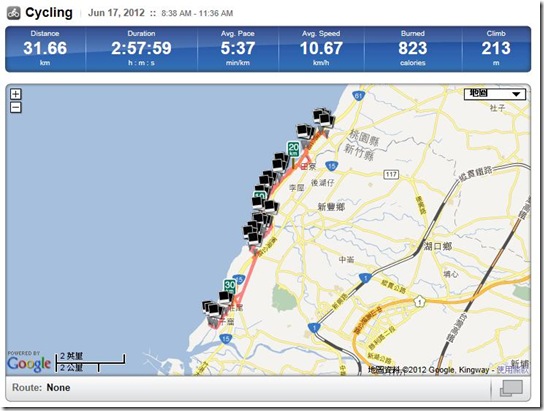Click the Route: None label
Image resolution: width=544 pixels, height=411 pixels.
(41, 388)
